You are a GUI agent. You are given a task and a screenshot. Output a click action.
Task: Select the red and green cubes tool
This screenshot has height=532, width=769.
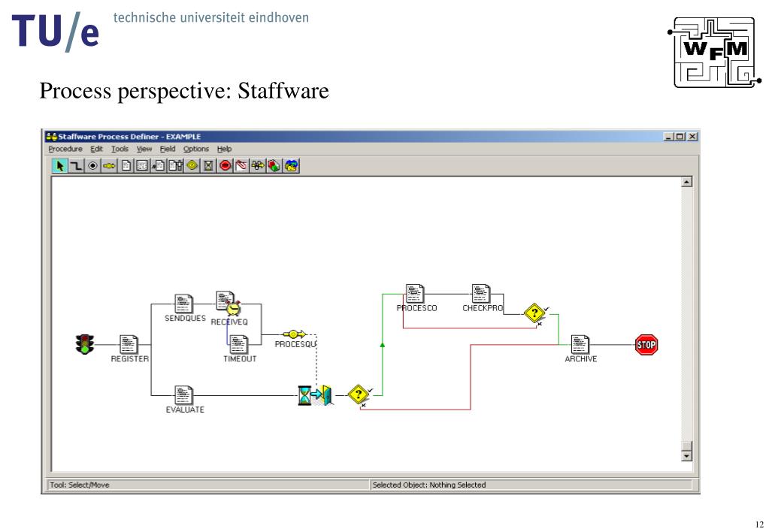274,166
